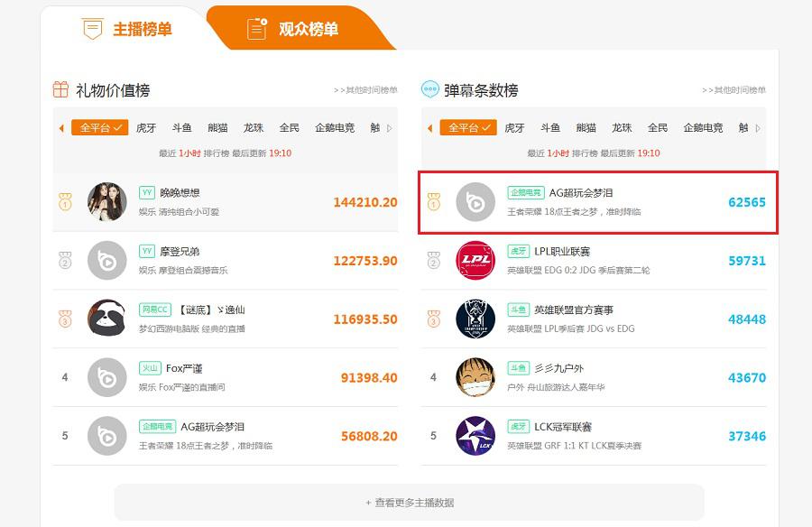Open 英雄联盟官方赛事 streamer name
Screen dimensions: 812x527
tap(574, 310)
